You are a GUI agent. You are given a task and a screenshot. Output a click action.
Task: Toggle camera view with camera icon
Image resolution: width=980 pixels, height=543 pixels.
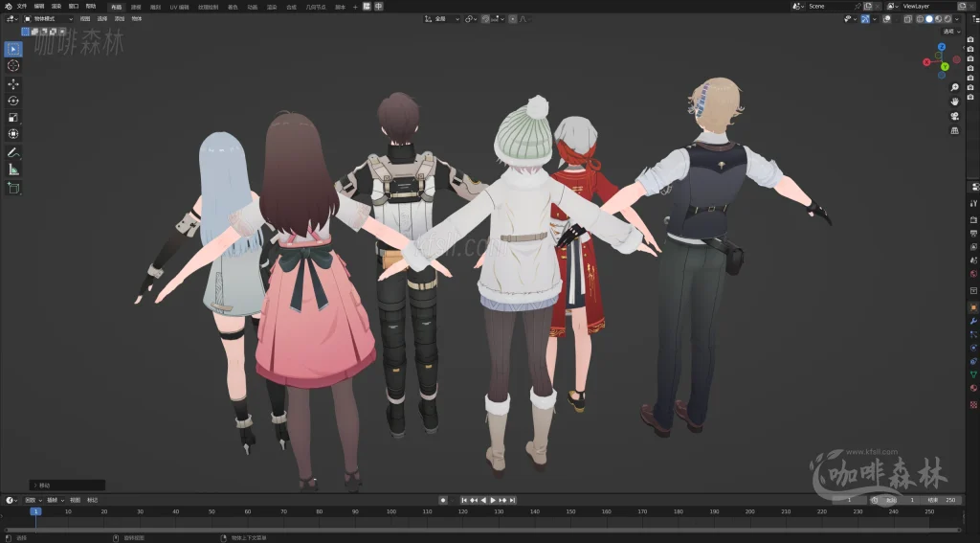pos(954,117)
